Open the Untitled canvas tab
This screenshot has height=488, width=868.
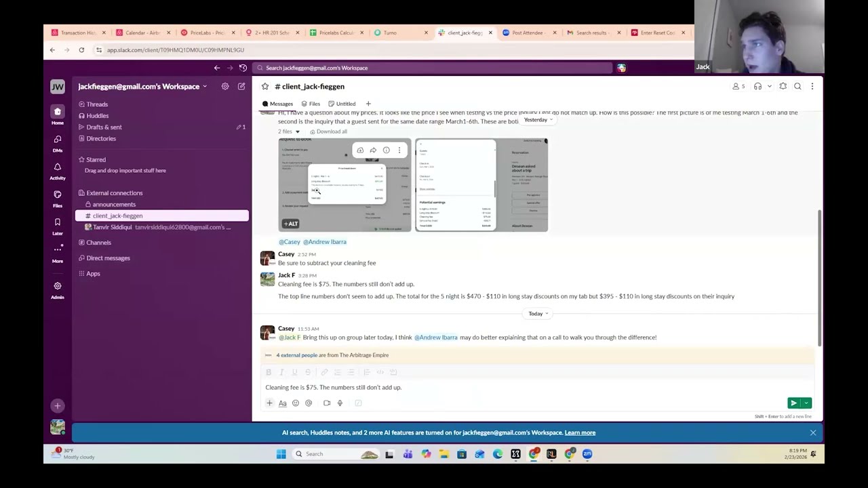342,104
